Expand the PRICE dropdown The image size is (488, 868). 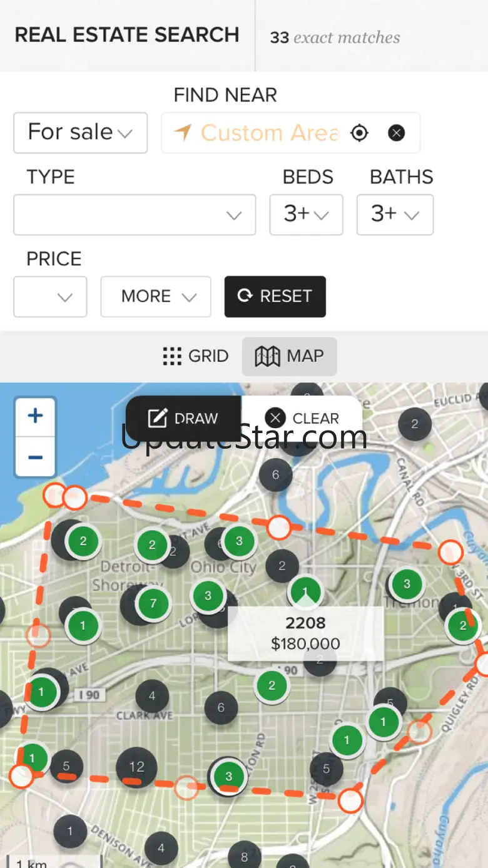pyautogui.click(x=50, y=297)
